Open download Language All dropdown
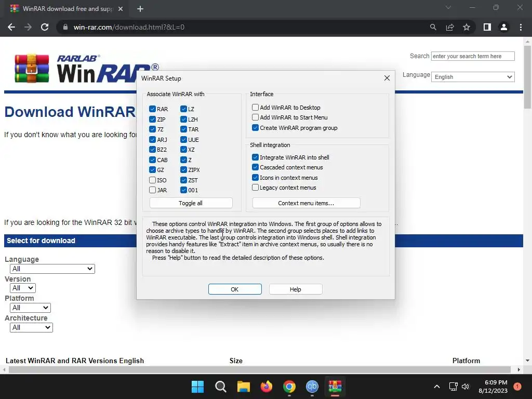Screen dimensions: 532x399 click(x=52, y=269)
